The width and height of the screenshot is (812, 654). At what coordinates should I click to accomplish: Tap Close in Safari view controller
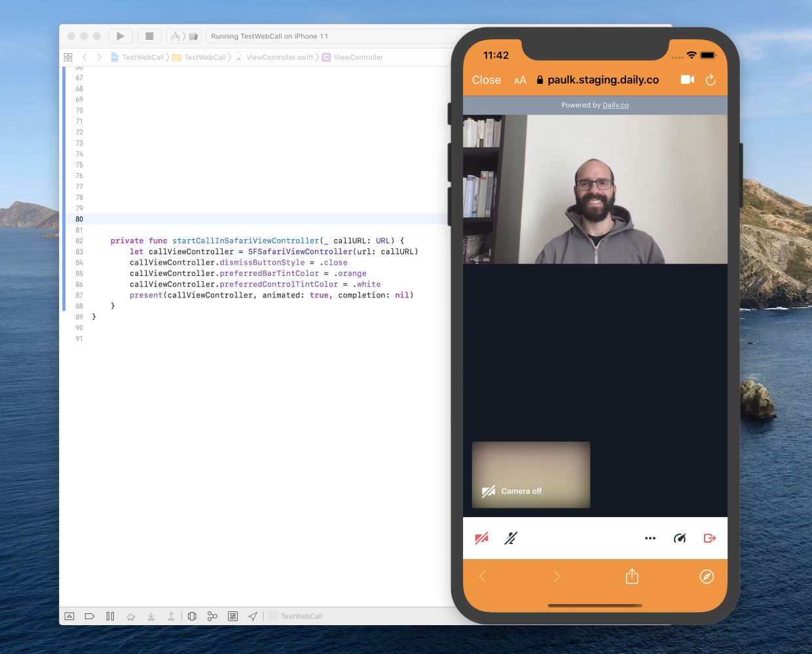tap(487, 80)
